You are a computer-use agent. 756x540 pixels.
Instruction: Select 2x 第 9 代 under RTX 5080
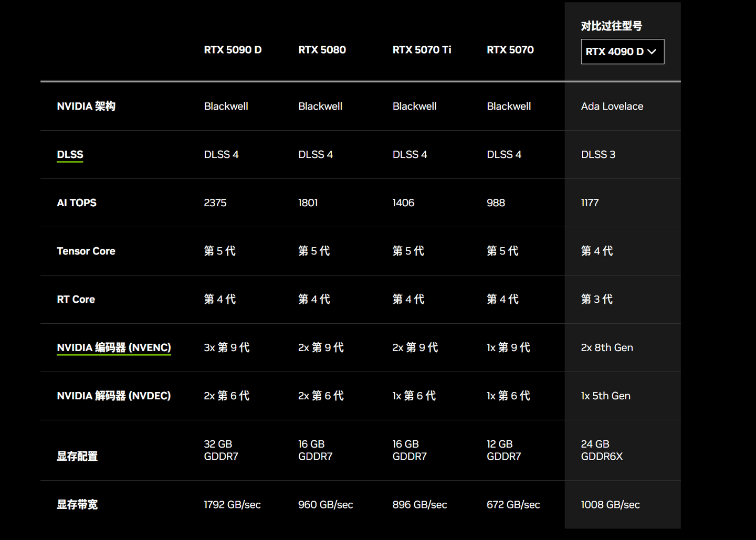pos(321,347)
